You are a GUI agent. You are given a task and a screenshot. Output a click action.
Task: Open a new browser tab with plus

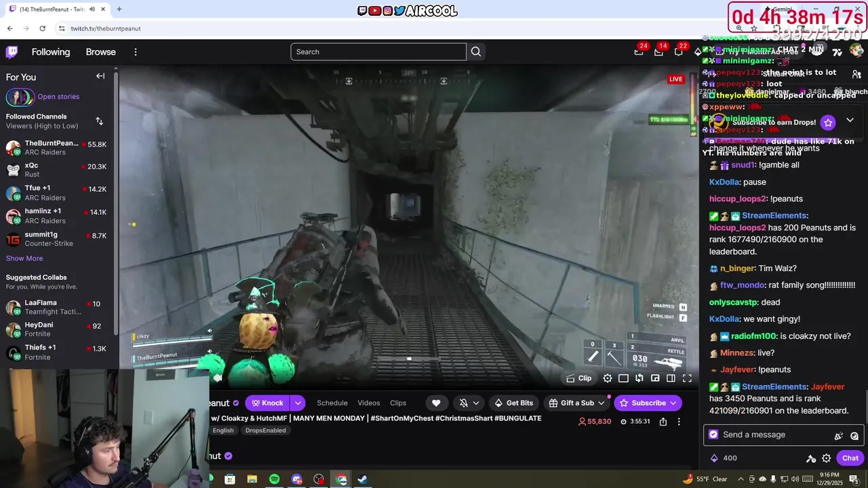coord(119,9)
